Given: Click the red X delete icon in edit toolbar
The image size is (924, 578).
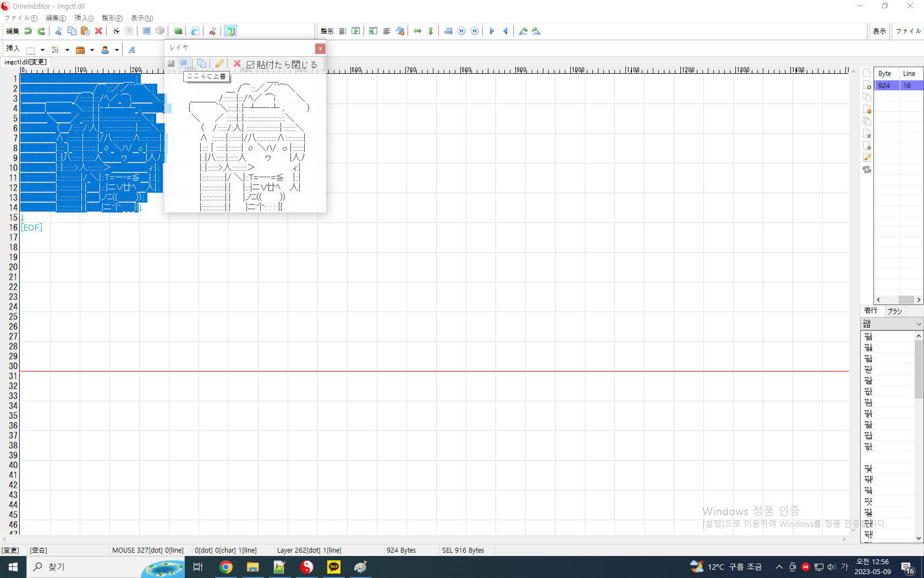Looking at the screenshot, I should (98, 31).
